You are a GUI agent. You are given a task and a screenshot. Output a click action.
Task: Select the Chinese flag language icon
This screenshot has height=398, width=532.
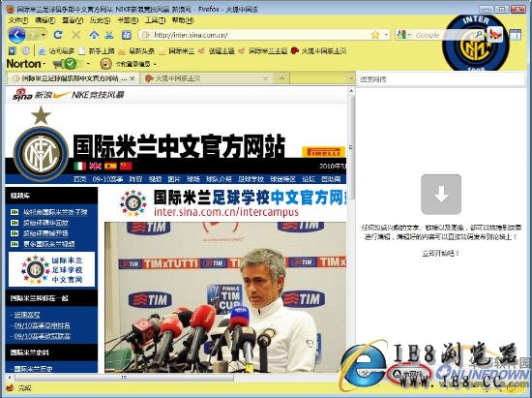tap(126, 166)
